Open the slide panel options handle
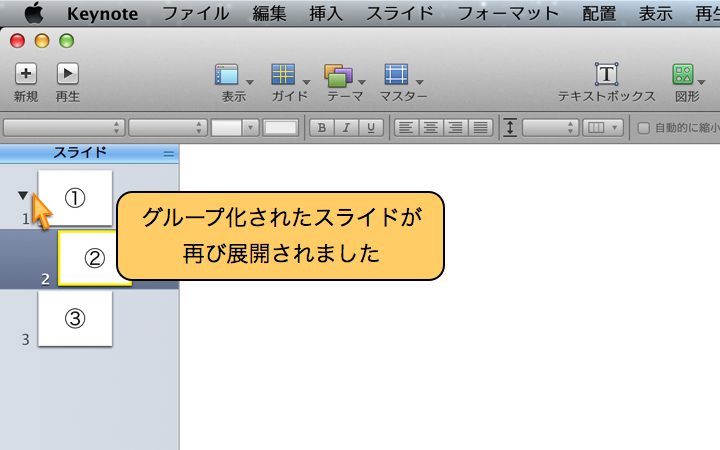 pyautogui.click(x=169, y=154)
